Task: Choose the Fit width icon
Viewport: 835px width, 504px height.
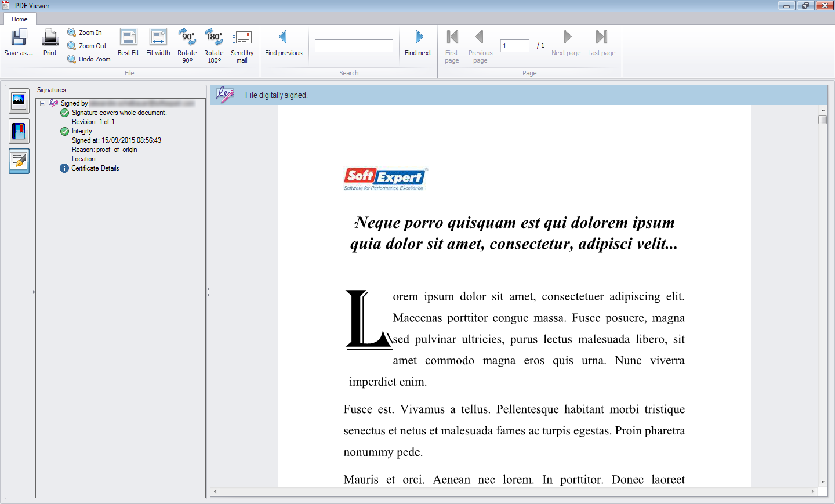Action: pyautogui.click(x=158, y=37)
